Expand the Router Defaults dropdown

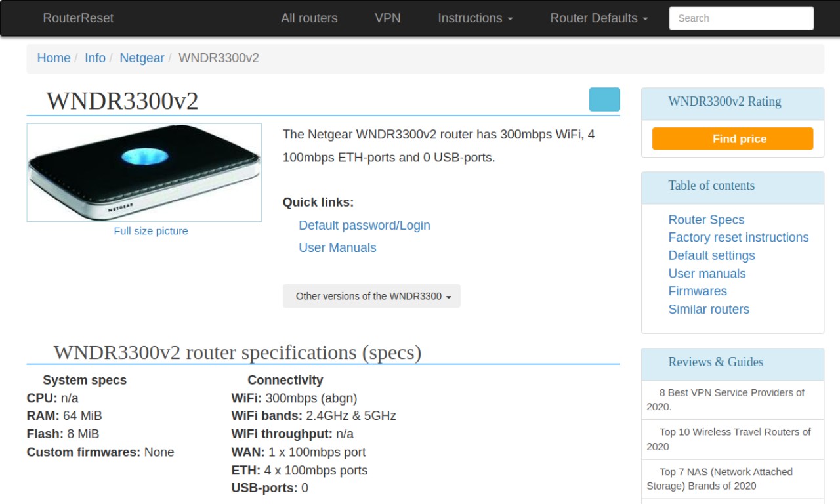click(x=599, y=18)
